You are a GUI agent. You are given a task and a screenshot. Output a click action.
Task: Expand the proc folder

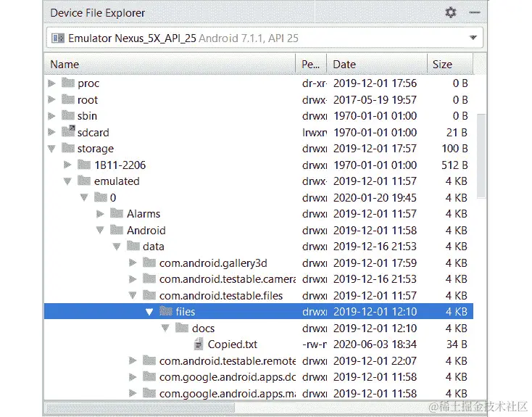coord(51,83)
